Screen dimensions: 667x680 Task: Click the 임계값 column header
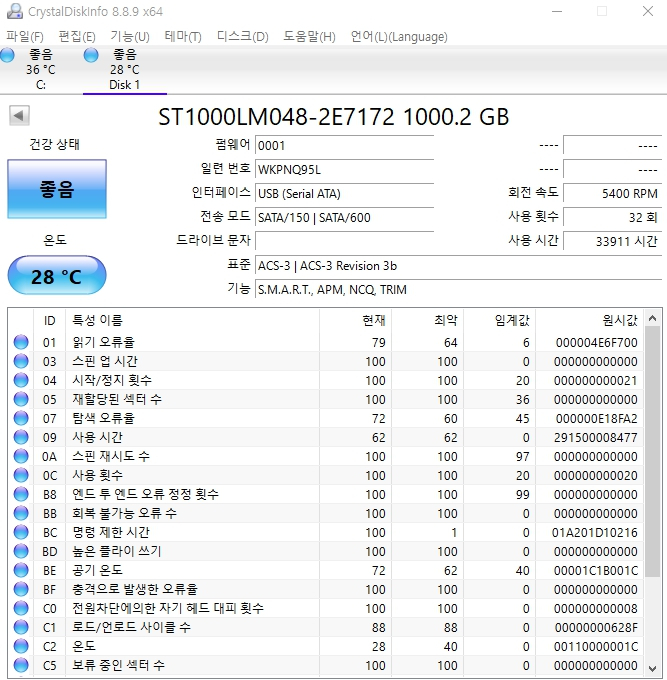click(500, 320)
